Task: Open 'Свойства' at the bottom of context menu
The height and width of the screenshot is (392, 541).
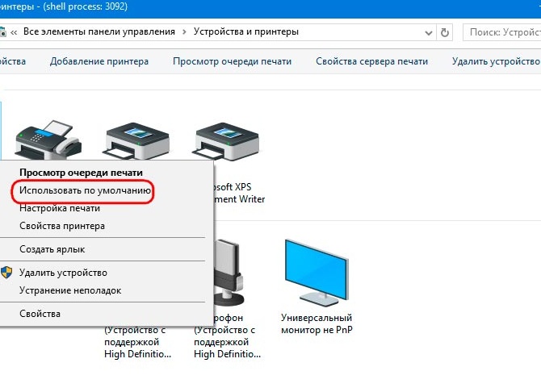Action: (40, 314)
